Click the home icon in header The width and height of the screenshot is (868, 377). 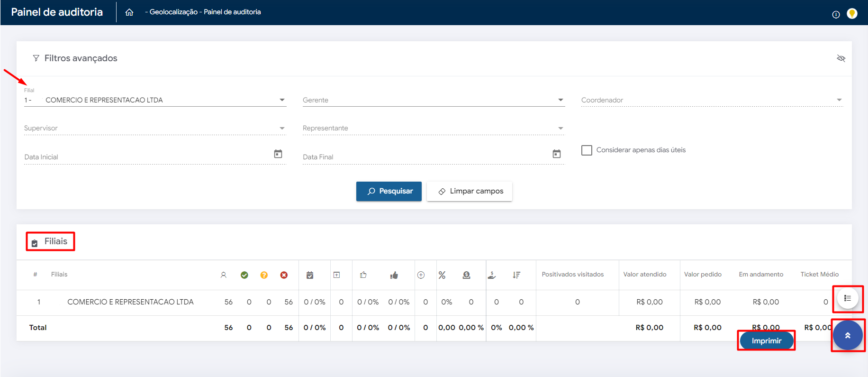tap(129, 12)
